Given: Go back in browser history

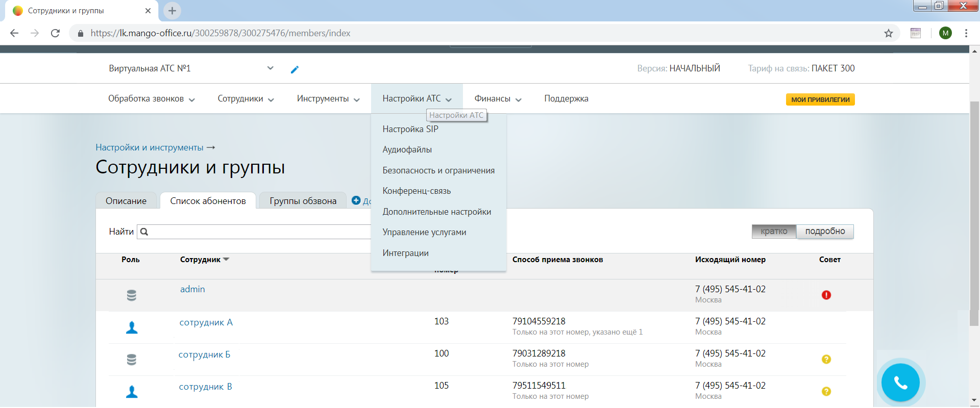Looking at the screenshot, I should (x=14, y=33).
